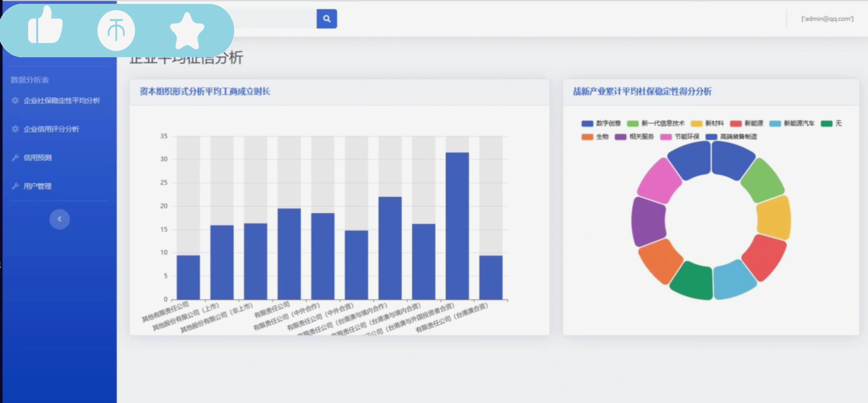The image size is (868, 403).
Task: Click the thumbs-up like icon
Action: click(45, 26)
